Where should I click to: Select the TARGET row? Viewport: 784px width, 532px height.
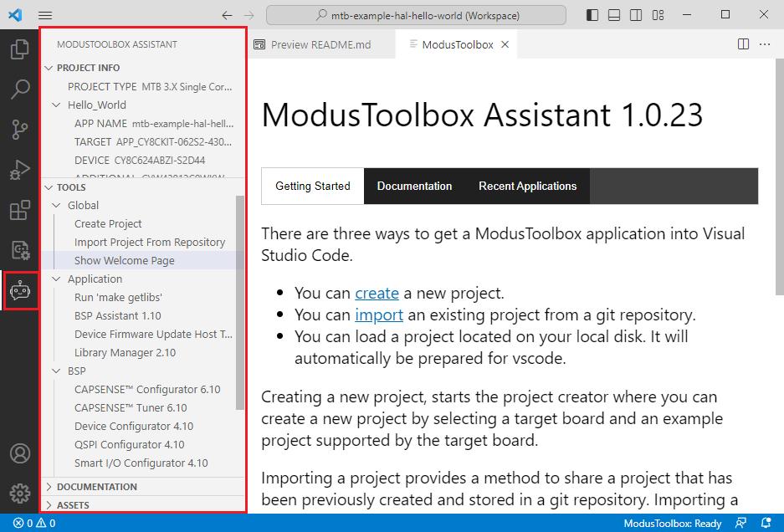tap(143, 142)
